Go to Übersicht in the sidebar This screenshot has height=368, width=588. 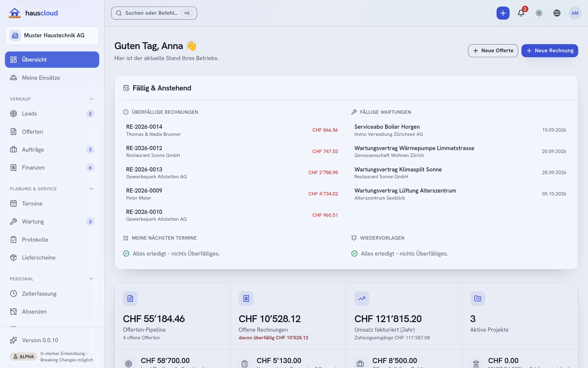click(x=52, y=60)
